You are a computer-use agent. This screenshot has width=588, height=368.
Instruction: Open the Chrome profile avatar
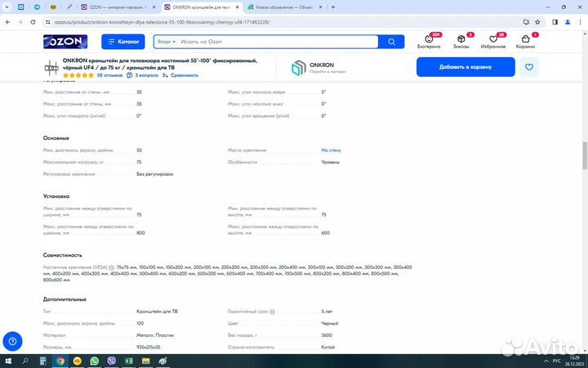[568, 22]
